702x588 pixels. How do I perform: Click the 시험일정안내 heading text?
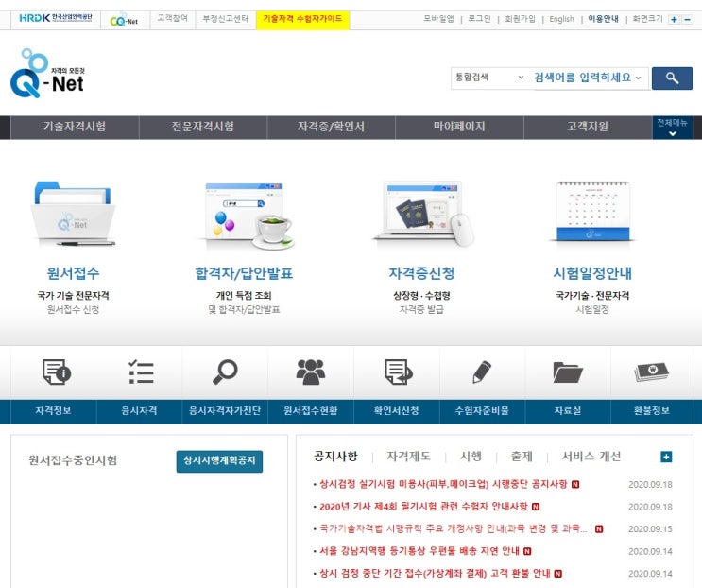[x=592, y=273]
